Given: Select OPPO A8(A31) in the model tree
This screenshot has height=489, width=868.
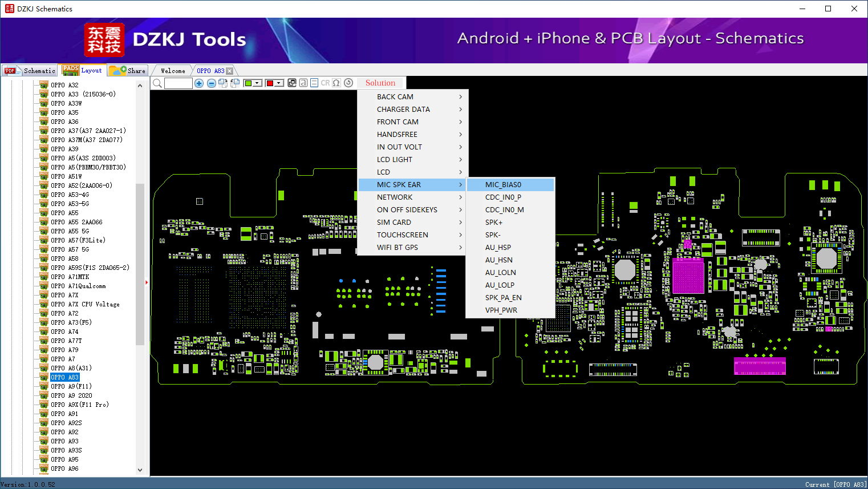Looking at the screenshot, I should coord(71,368).
